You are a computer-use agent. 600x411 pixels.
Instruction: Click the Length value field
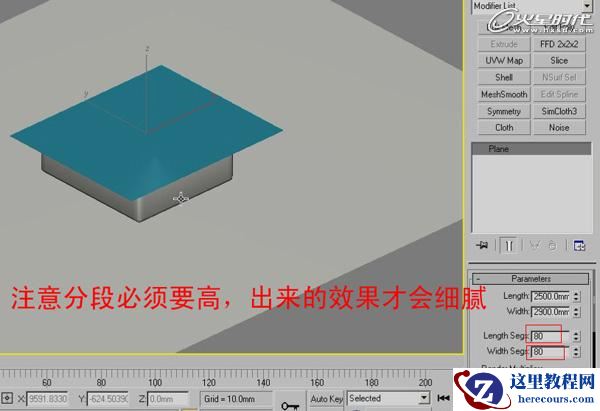tap(551, 296)
